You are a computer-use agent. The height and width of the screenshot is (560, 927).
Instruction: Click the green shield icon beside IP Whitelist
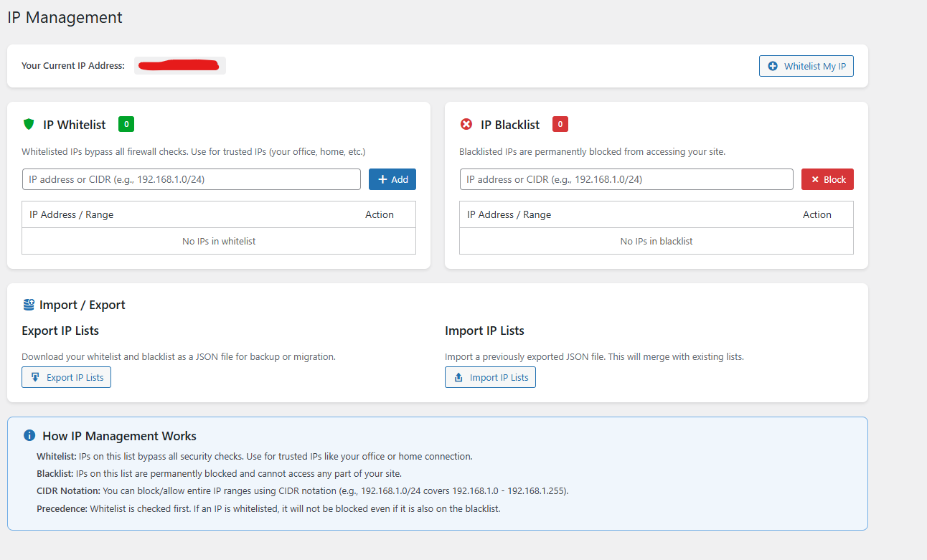click(28, 124)
